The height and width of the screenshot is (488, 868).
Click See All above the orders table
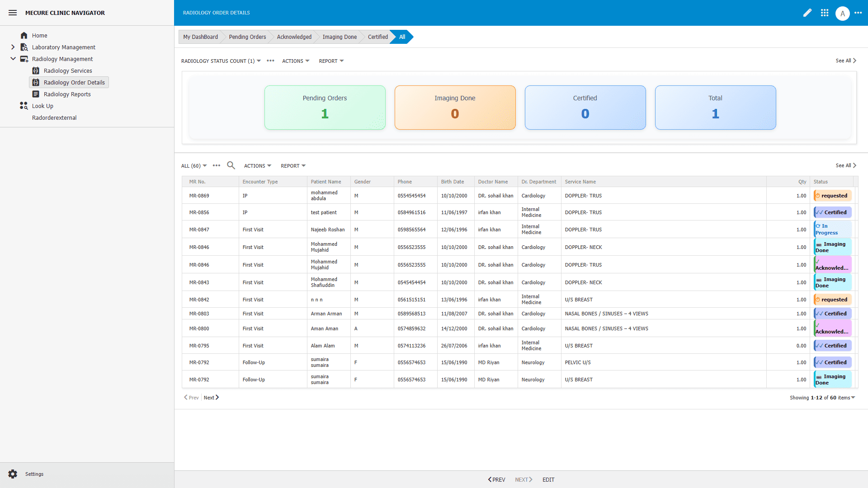pyautogui.click(x=844, y=165)
